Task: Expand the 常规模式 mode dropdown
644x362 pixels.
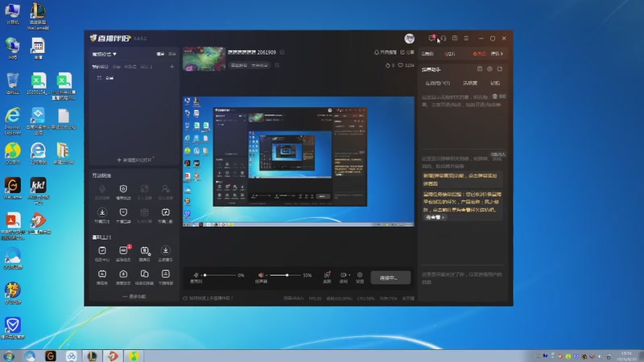Action: (x=105, y=54)
